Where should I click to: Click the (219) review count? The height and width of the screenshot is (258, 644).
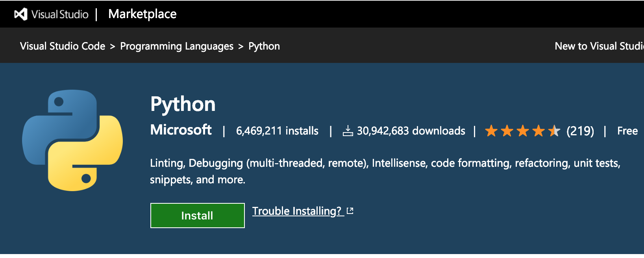pos(580,131)
